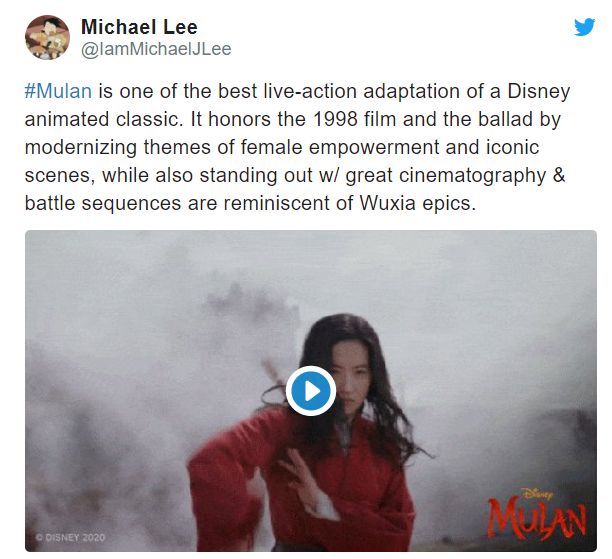Click the Twitter bird logo icon
This screenshot has width=612, height=559.
coord(584,27)
